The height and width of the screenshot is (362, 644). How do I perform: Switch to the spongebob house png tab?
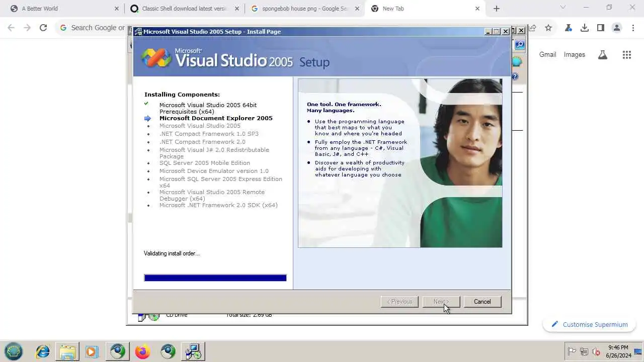304,9
